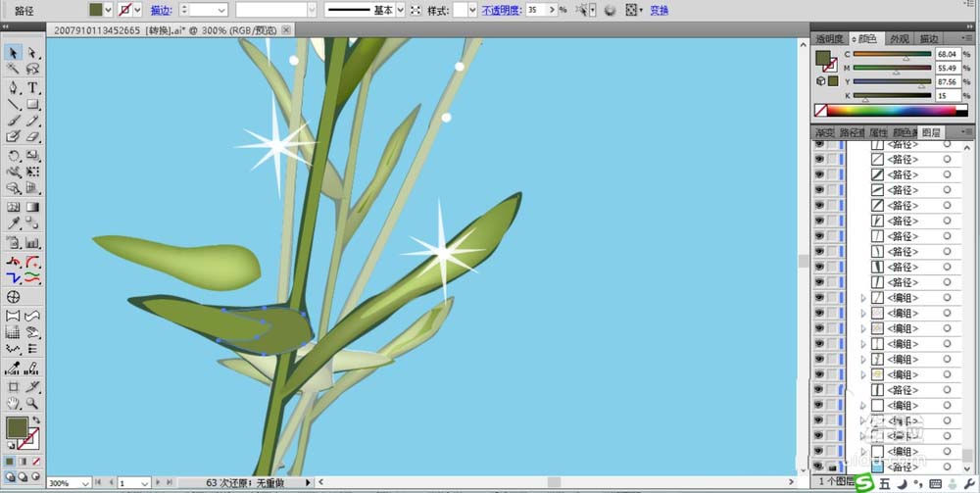The image size is (980, 493).
Task: Open the stroke weight dropdown
Action: [x=221, y=10]
